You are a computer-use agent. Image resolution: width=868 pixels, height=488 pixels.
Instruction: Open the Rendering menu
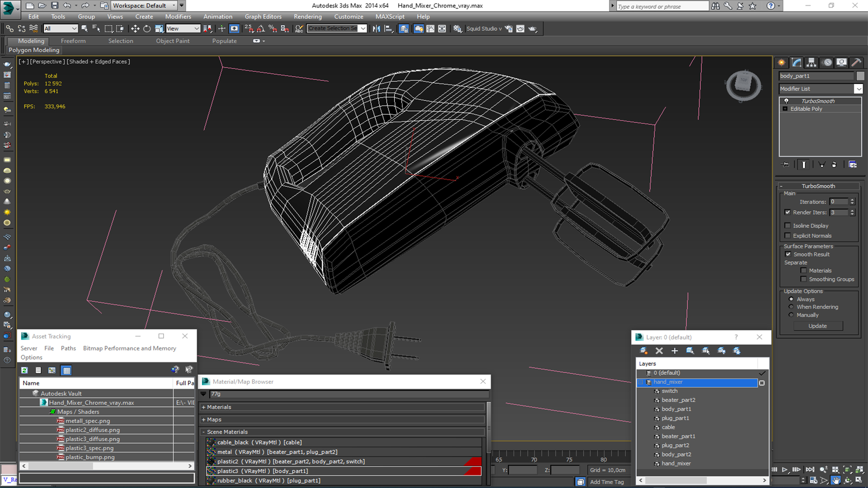click(307, 17)
